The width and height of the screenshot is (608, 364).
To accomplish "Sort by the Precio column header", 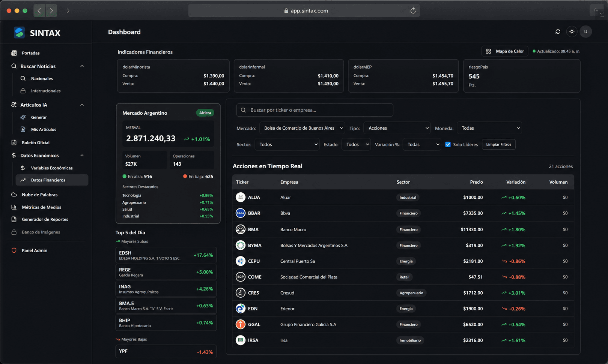I will pos(476,182).
